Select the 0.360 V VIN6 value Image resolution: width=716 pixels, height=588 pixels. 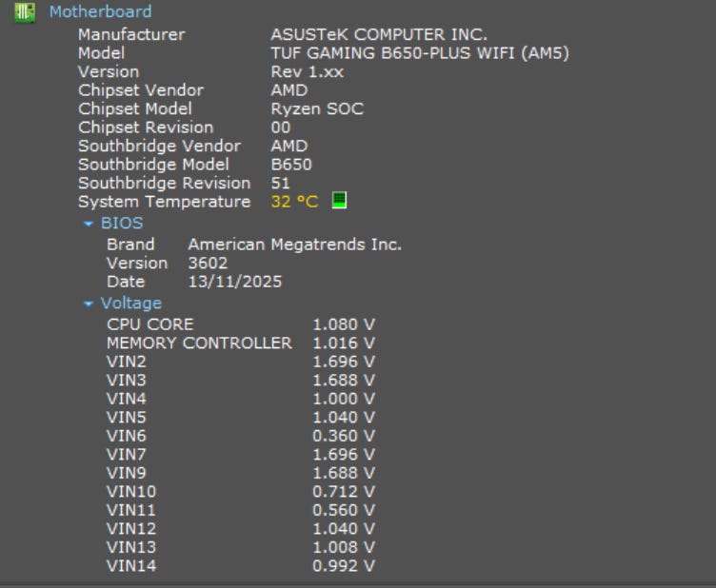coord(344,436)
